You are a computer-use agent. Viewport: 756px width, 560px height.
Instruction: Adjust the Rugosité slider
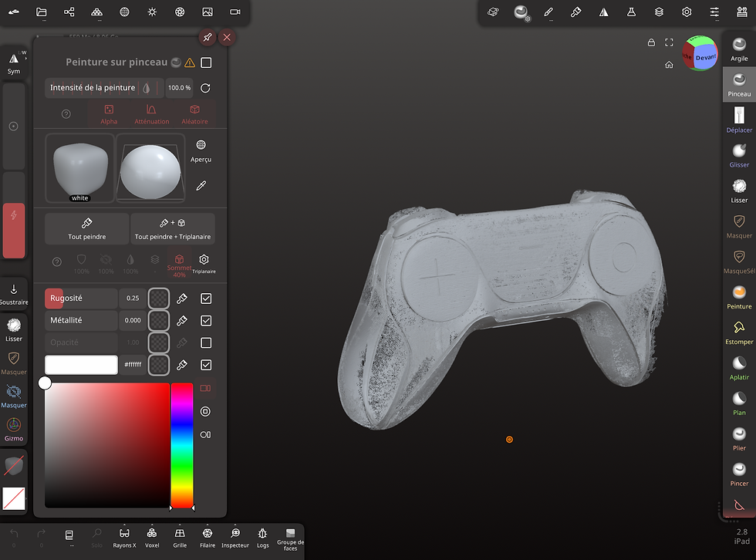click(81, 299)
